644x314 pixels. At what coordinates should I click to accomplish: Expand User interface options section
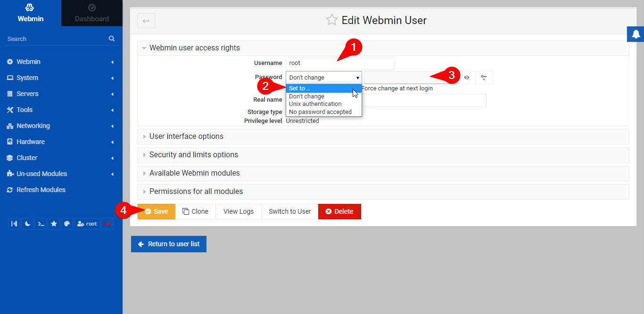(x=383, y=137)
